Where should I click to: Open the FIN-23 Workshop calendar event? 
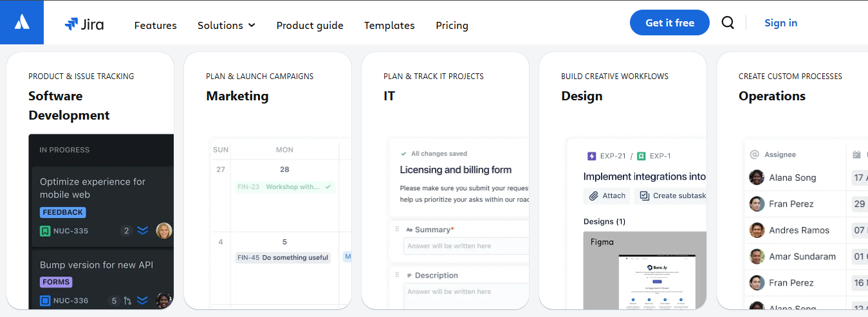click(x=285, y=186)
